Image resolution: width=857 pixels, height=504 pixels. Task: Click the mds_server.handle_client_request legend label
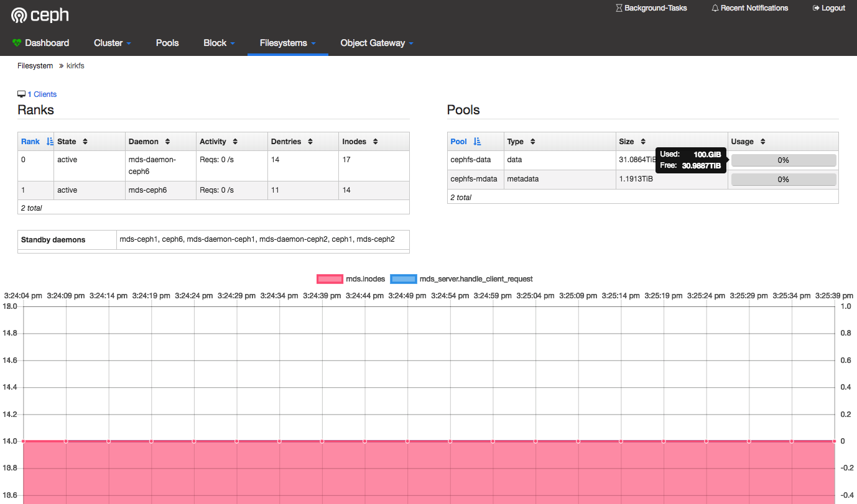click(x=476, y=279)
